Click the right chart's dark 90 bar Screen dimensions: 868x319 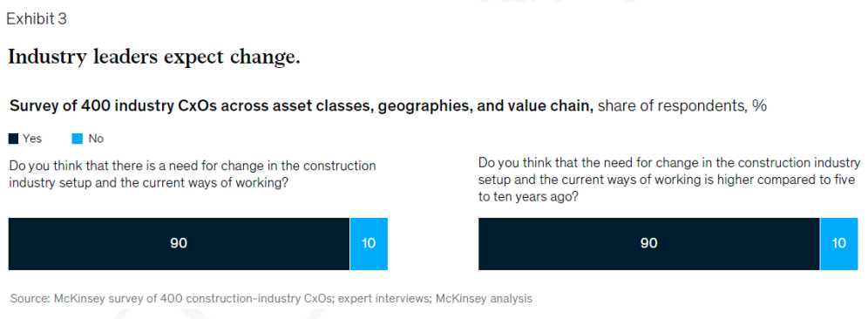648,244
